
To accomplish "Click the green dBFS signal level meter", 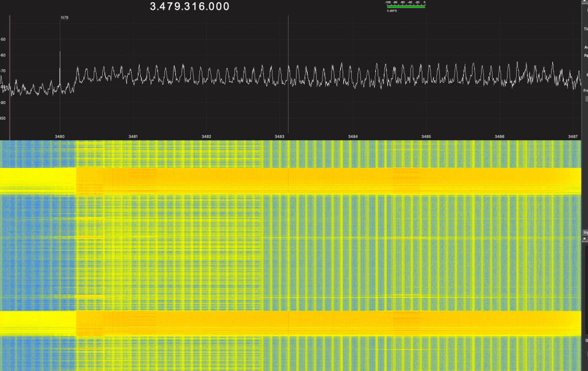I will [406, 6].
